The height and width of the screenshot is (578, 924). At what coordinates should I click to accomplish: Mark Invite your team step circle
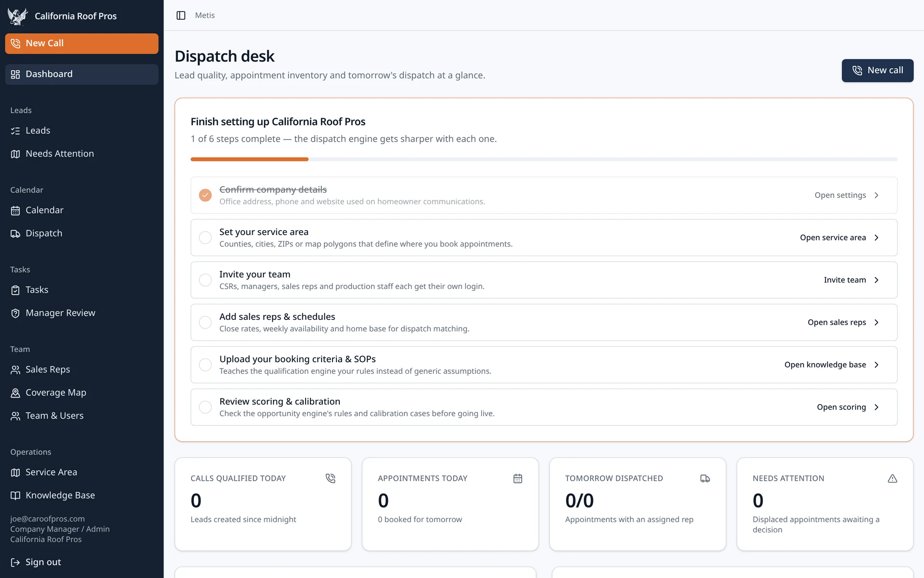(x=205, y=280)
